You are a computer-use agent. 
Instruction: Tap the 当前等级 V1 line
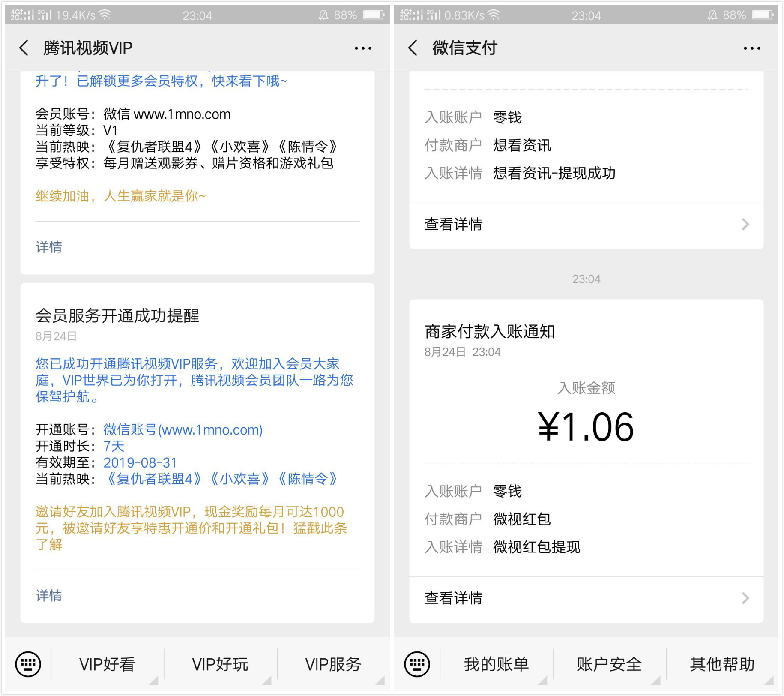coord(76,130)
